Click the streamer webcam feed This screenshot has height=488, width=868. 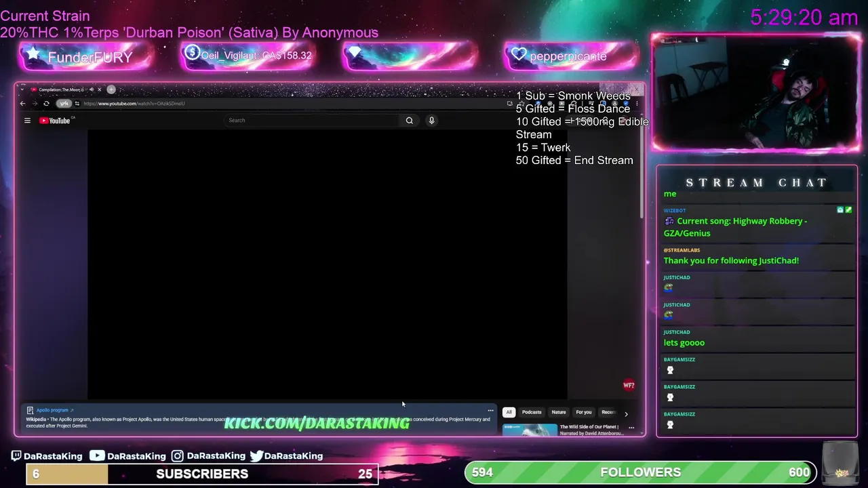755,94
